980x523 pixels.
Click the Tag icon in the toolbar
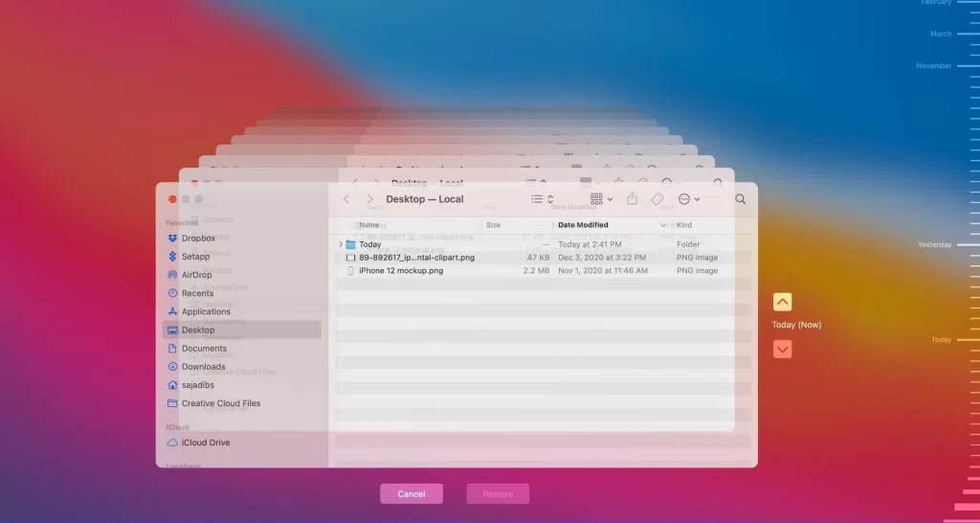pos(657,199)
